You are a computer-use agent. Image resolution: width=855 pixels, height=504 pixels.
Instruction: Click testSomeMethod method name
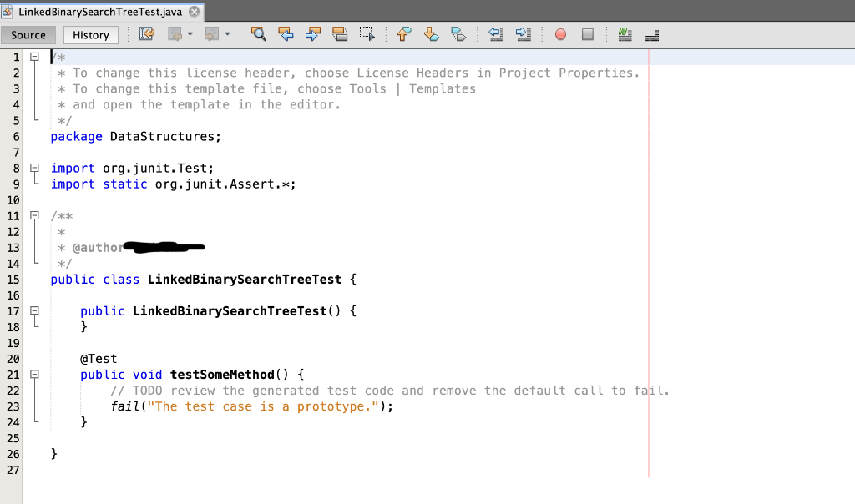222,375
